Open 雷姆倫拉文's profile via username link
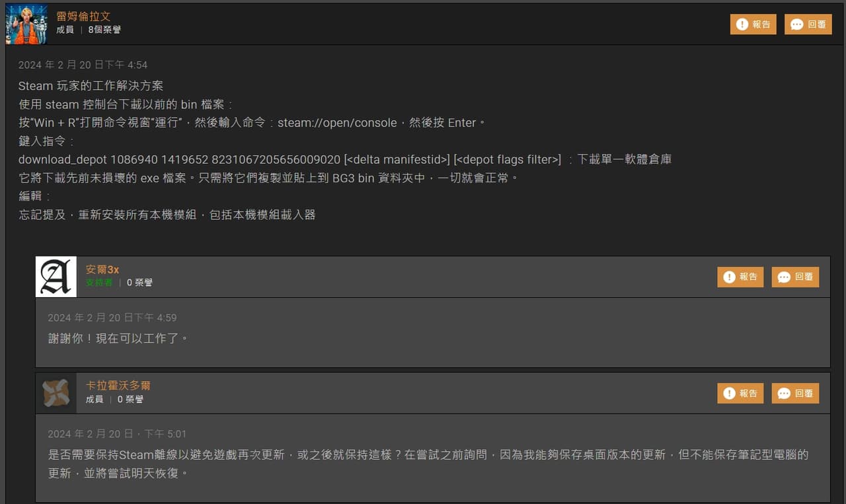Screen dimensions: 846x504 coord(84,16)
